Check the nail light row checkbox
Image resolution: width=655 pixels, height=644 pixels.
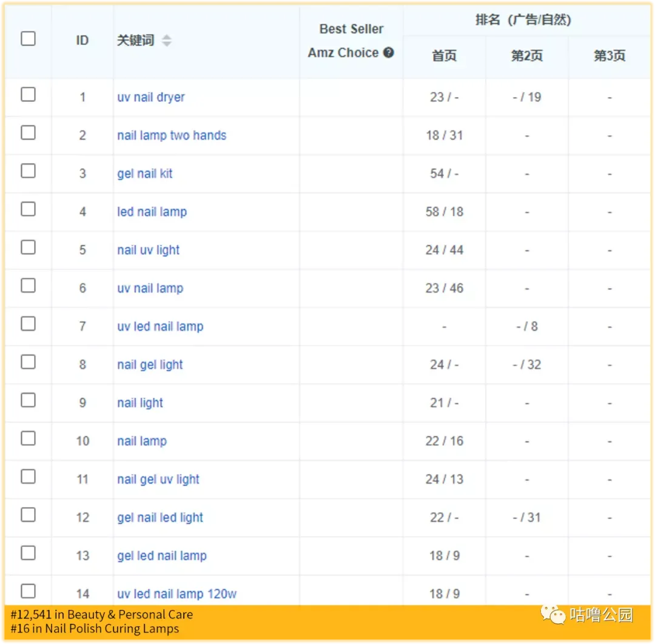point(28,400)
